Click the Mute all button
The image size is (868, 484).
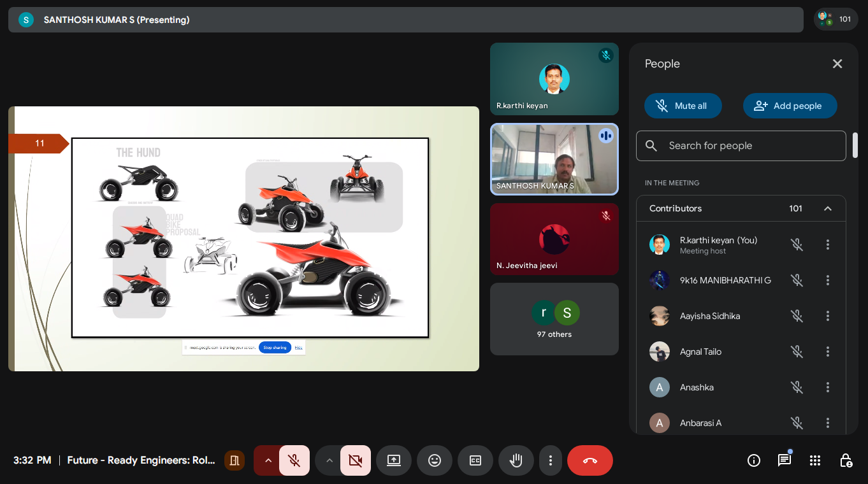(683, 106)
